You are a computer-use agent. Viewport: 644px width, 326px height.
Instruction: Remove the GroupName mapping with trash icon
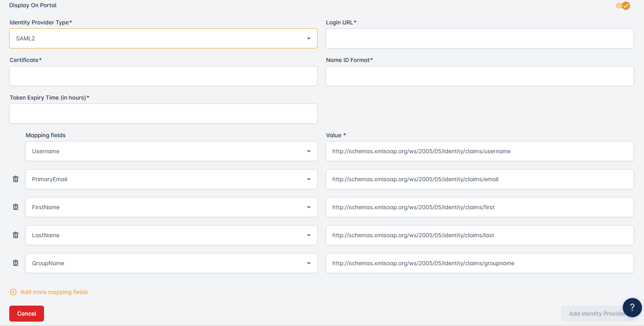point(16,263)
